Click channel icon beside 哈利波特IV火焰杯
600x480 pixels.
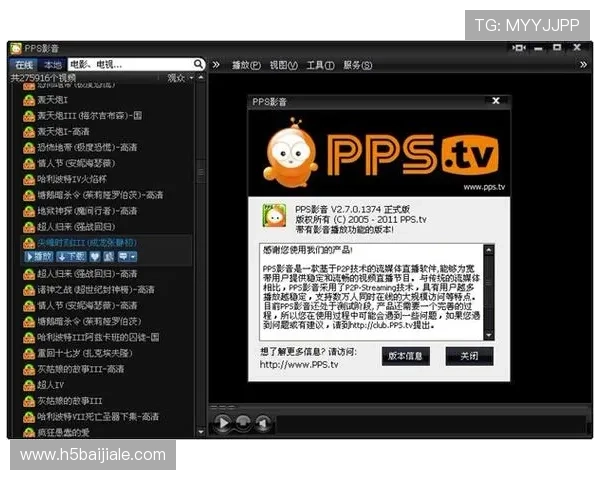coord(29,180)
